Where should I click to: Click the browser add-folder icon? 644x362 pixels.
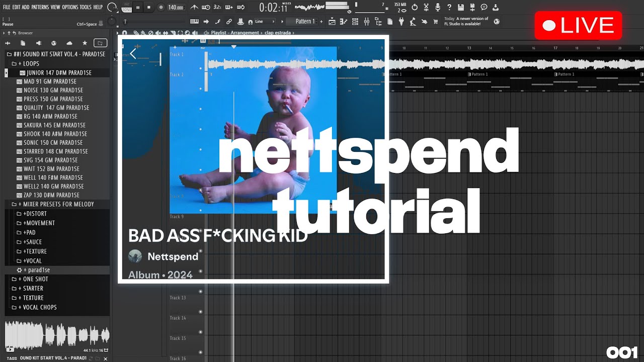click(x=100, y=43)
